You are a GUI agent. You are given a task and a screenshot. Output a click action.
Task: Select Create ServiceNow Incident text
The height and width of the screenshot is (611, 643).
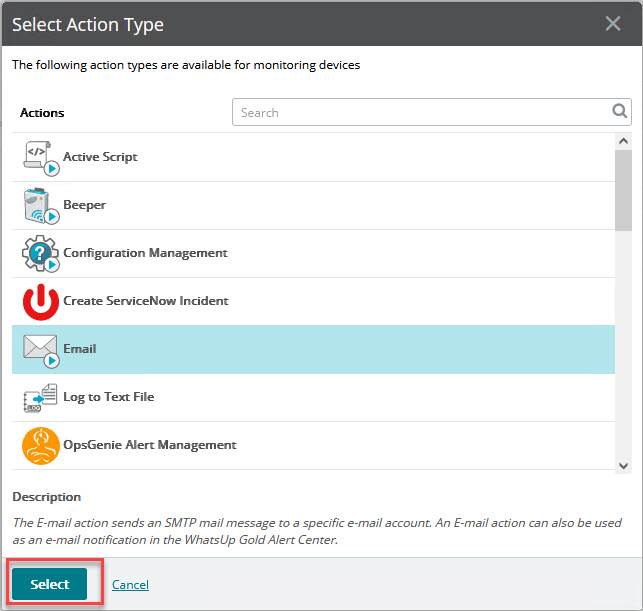(146, 301)
